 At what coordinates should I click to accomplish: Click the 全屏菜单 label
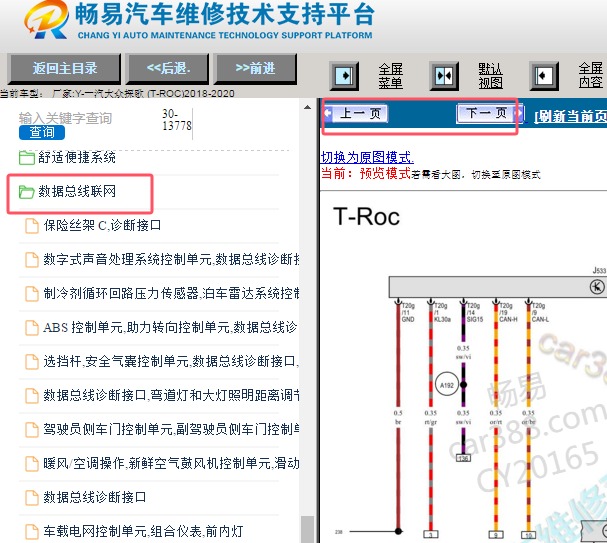pyautogui.click(x=391, y=76)
